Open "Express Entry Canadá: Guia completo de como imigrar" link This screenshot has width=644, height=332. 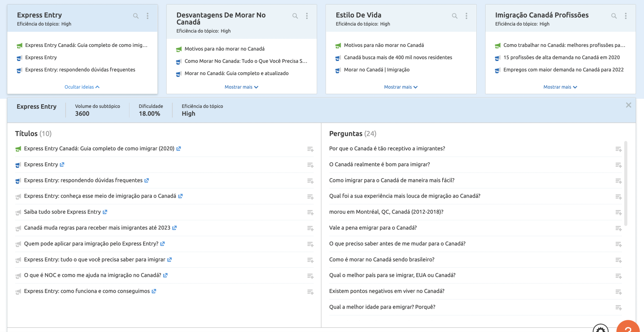click(x=179, y=148)
